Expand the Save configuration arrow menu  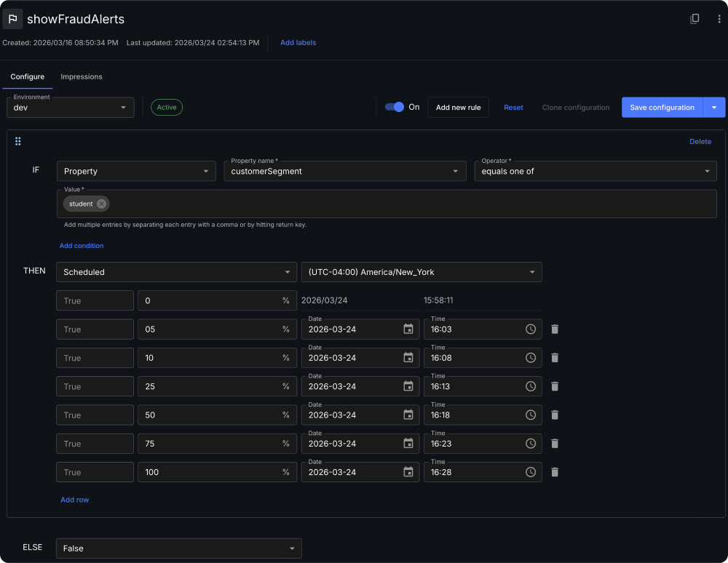(714, 108)
